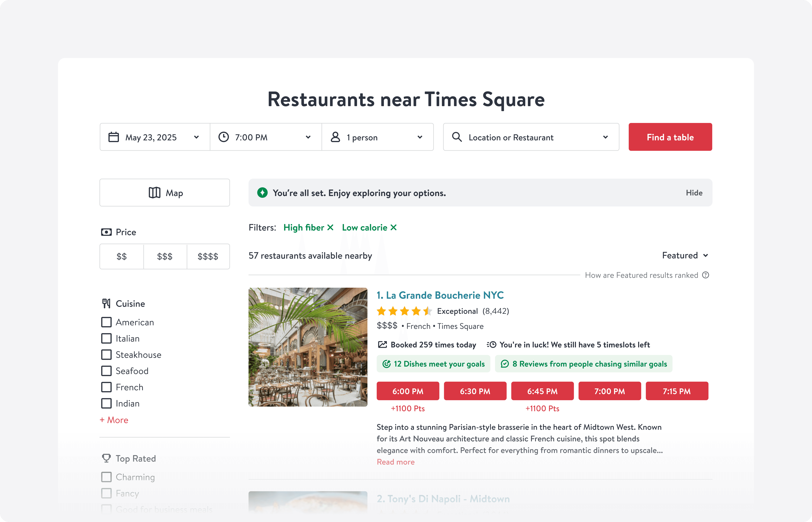Viewport: 812px width, 522px height.
Task: Enable the Charming top rated checkbox
Action: point(106,477)
